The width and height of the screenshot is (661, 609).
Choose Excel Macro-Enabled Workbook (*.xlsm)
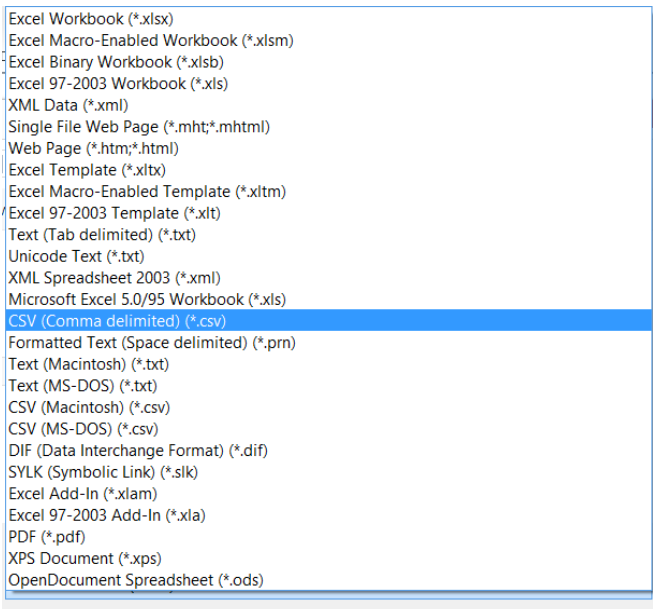pyautogui.click(x=329, y=40)
